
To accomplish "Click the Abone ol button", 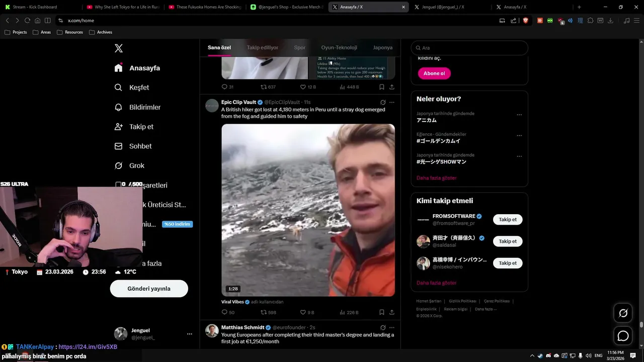I will click(x=434, y=73).
